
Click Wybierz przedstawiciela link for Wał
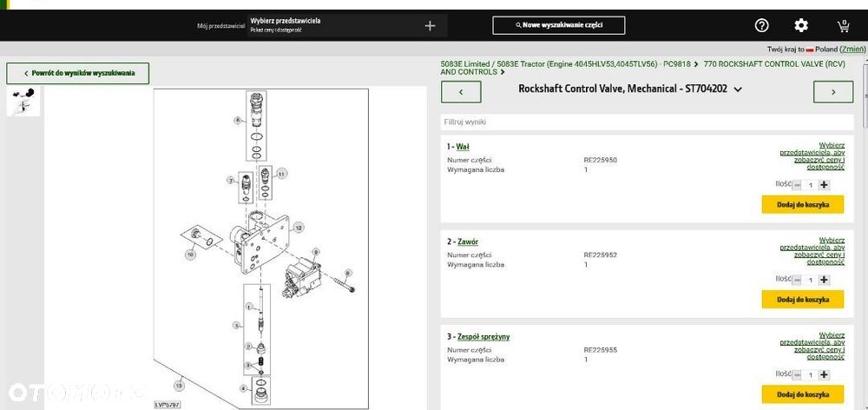coord(812,155)
